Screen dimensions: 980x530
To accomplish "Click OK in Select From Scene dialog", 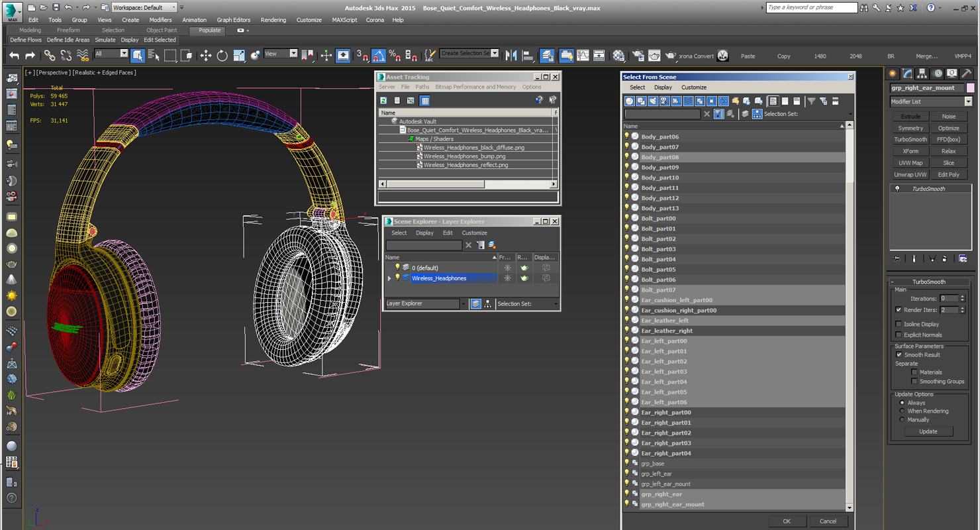I will pos(787,521).
